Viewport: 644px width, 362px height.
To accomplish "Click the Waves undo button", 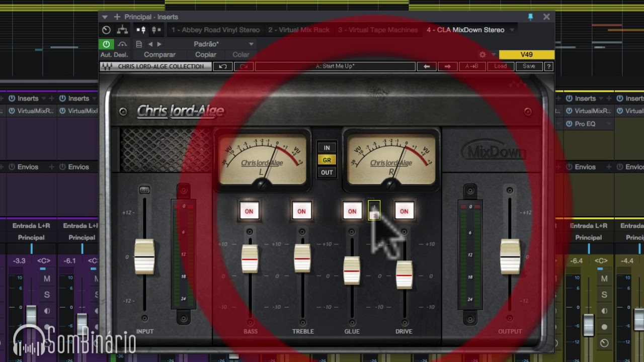I will (x=222, y=66).
